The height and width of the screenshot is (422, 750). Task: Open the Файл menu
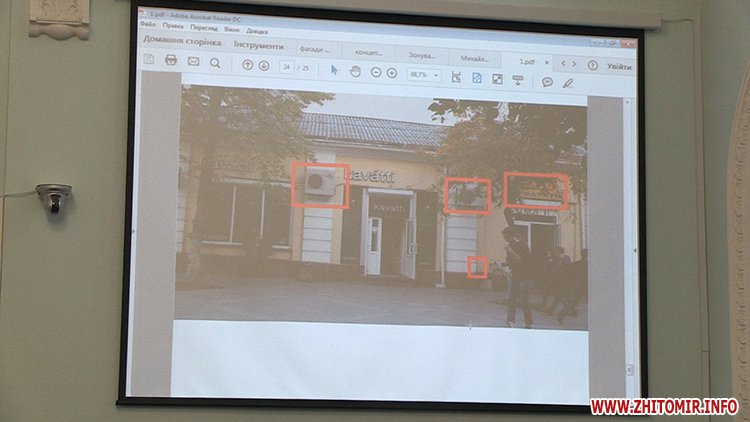click(149, 25)
